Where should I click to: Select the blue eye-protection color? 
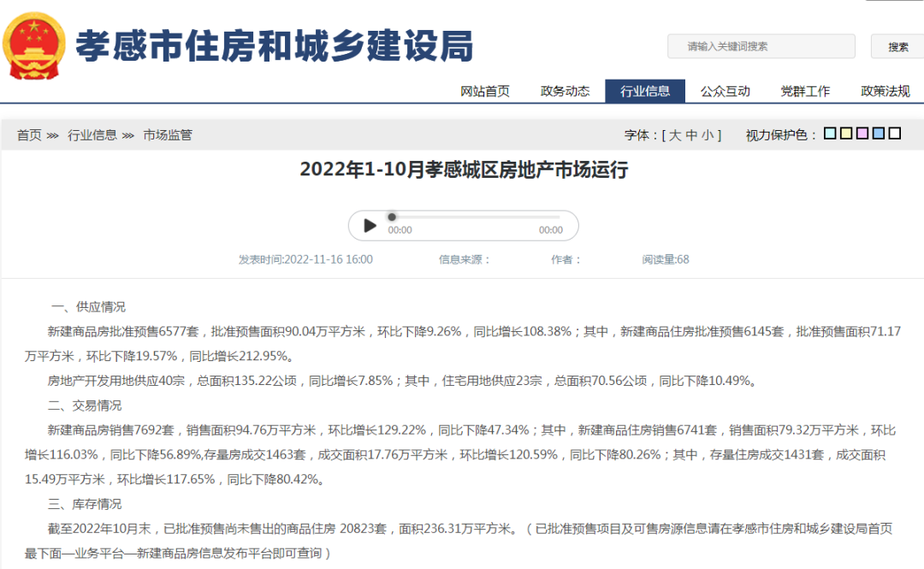coord(879,133)
